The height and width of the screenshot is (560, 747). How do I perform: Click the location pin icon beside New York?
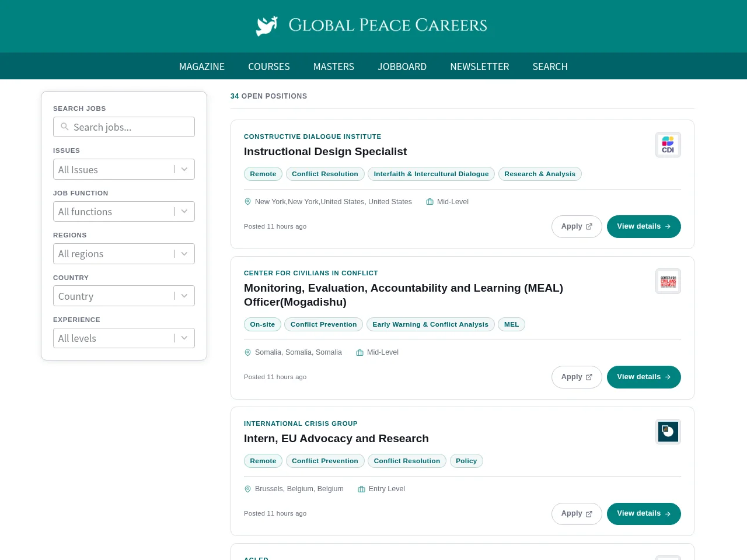pyautogui.click(x=247, y=202)
